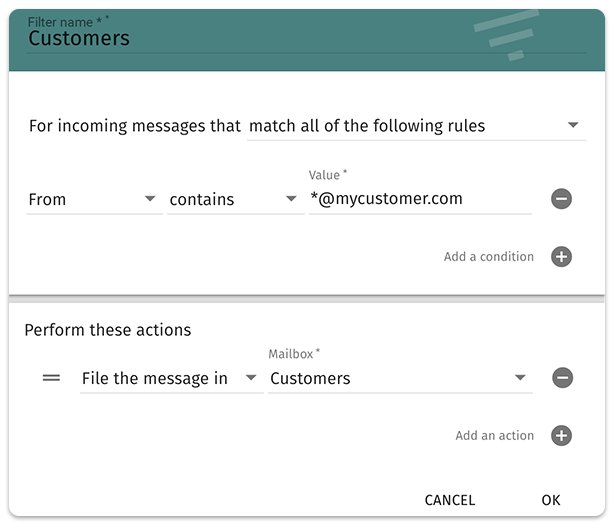Remove the From contains condition
Viewport: 614px width, 528px height.
pyautogui.click(x=561, y=199)
